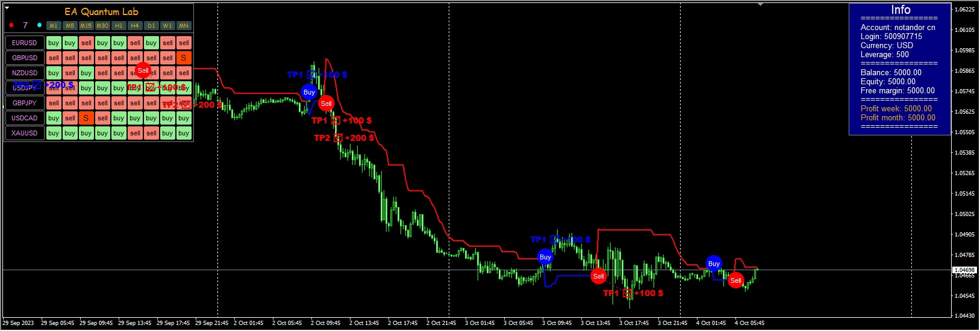Click the USDCAD MN buy cell

[184, 118]
